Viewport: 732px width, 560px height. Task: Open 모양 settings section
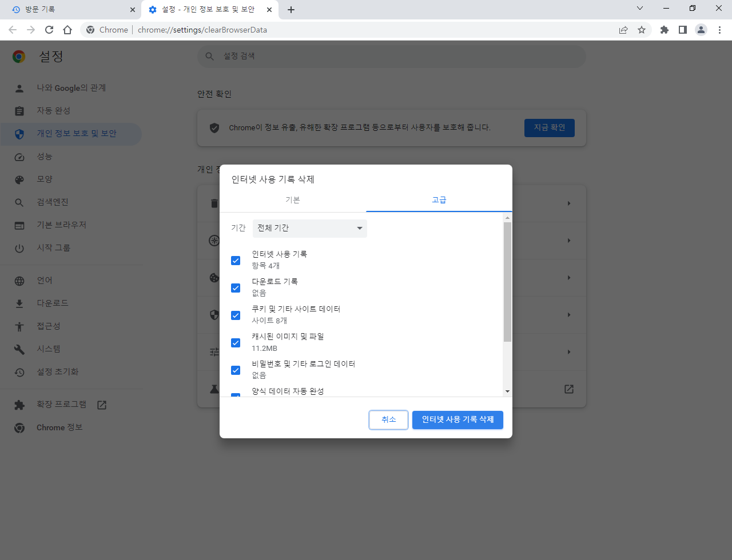tap(71, 179)
